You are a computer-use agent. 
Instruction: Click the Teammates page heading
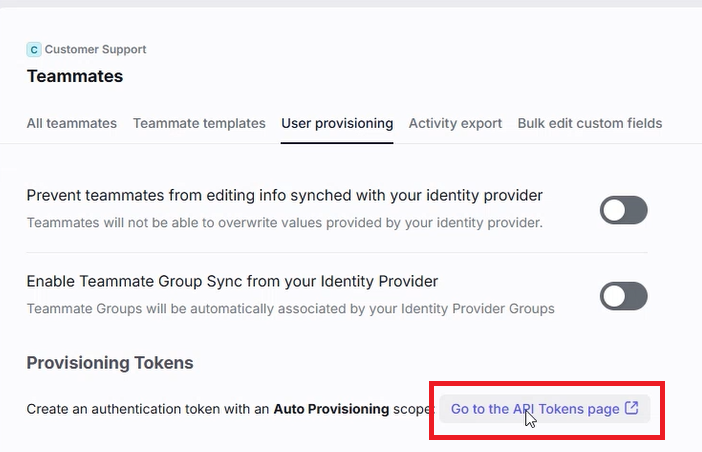coord(75,76)
